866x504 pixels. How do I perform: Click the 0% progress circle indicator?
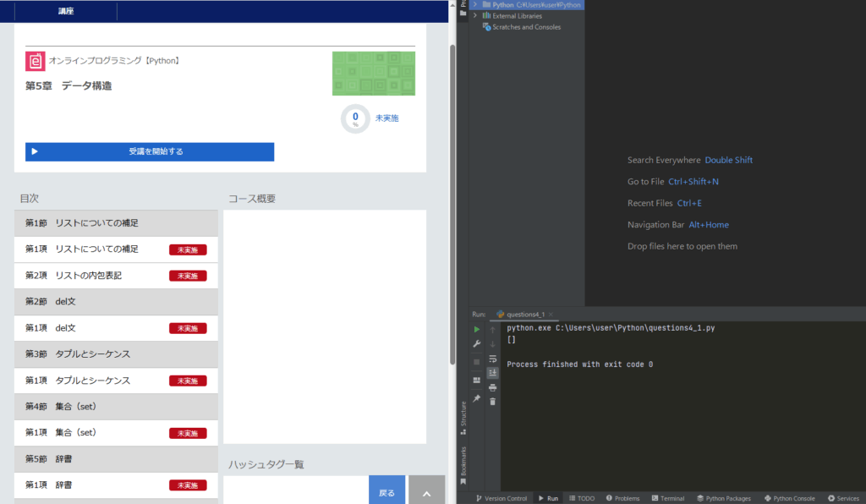tap(355, 118)
